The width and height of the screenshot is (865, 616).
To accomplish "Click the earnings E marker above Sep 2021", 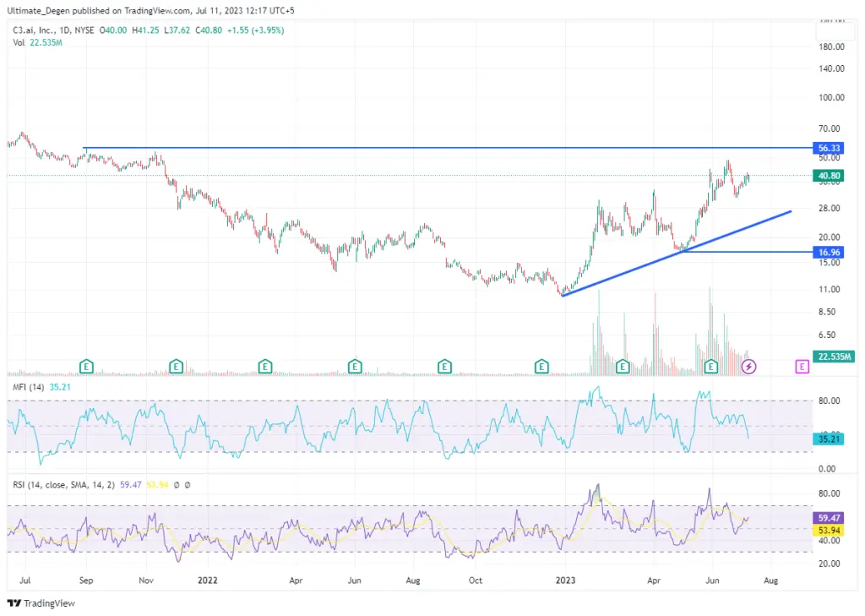I will (86, 366).
